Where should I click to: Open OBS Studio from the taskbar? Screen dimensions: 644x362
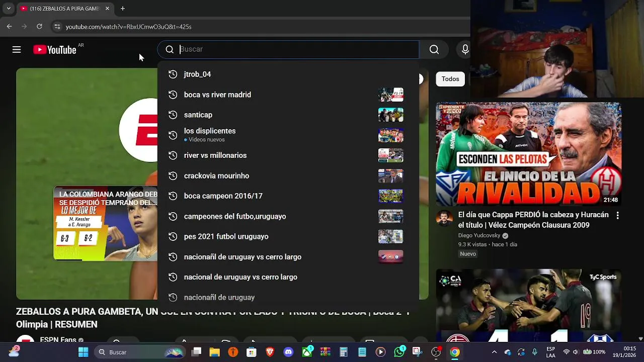tap(436, 352)
